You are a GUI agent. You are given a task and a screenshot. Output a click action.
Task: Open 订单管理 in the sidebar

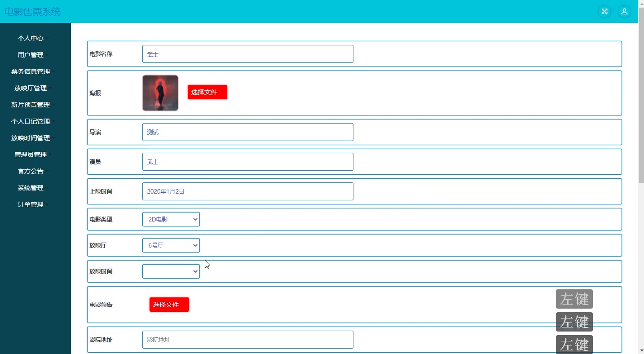point(33,204)
